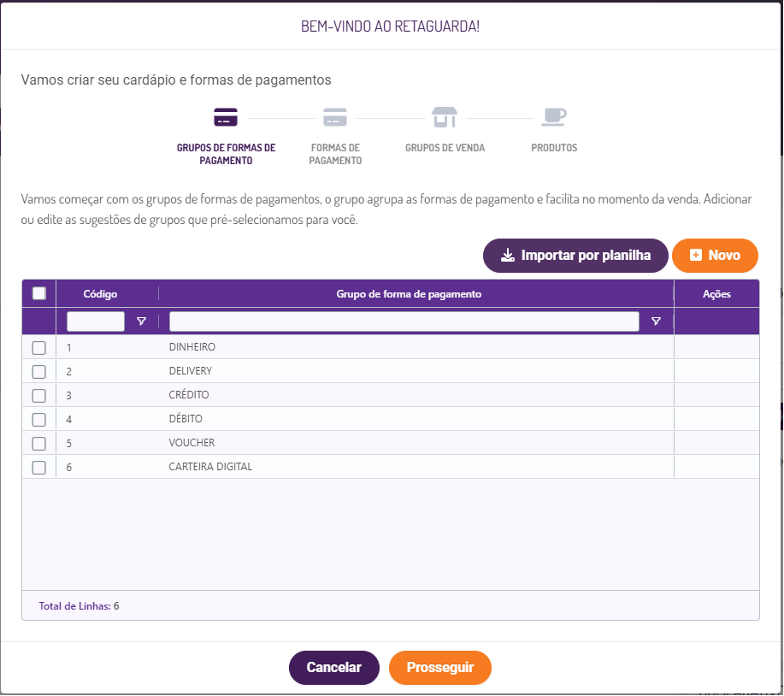Focus the Código filter input field

(x=96, y=321)
